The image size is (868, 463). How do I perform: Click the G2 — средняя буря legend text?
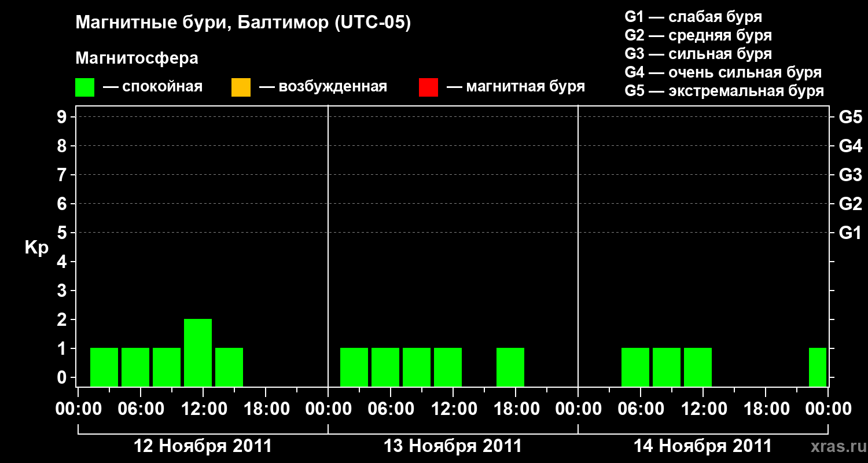point(698,35)
